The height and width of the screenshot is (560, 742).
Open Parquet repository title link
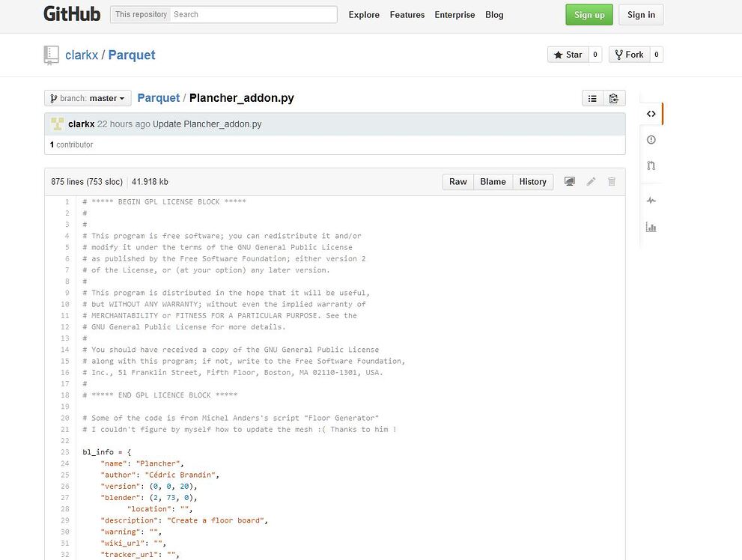tap(132, 55)
